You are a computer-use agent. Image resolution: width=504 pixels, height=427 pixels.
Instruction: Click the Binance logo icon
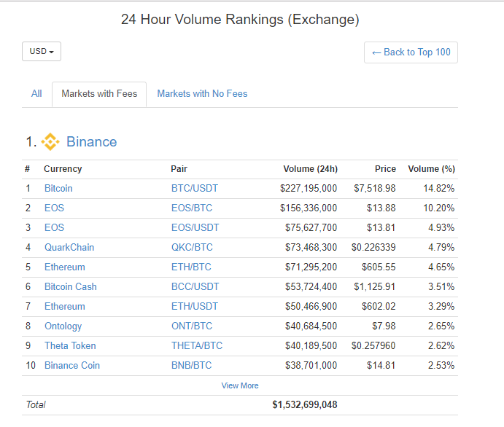(x=50, y=141)
